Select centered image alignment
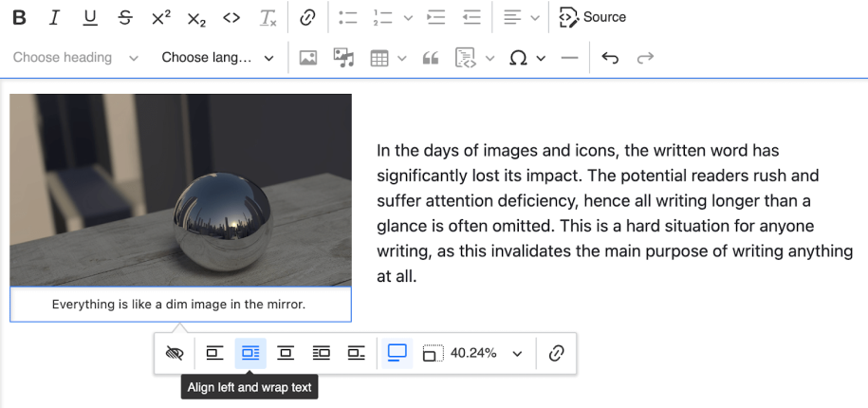This screenshot has height=408, width=868. [286, 353]
